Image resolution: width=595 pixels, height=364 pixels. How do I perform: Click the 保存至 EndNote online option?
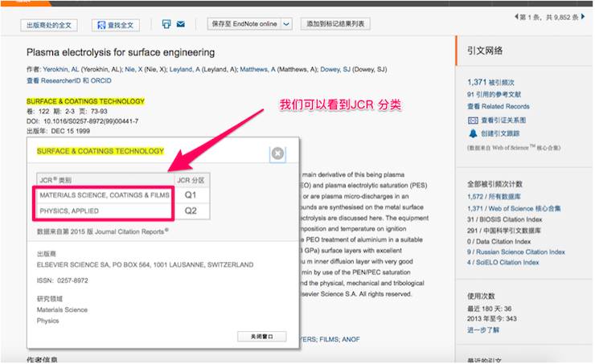coord(244,24)
